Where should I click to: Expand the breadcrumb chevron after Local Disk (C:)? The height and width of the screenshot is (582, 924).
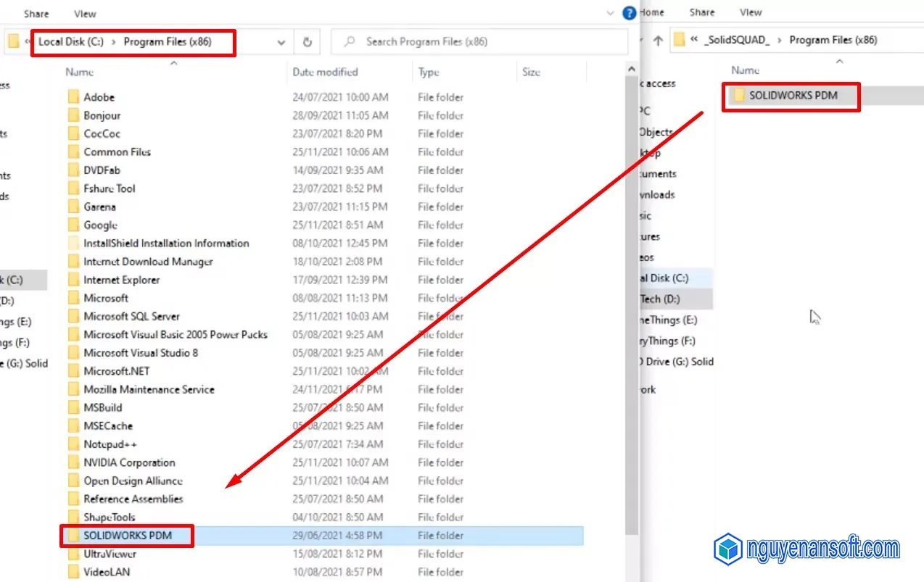coord(113,43)
